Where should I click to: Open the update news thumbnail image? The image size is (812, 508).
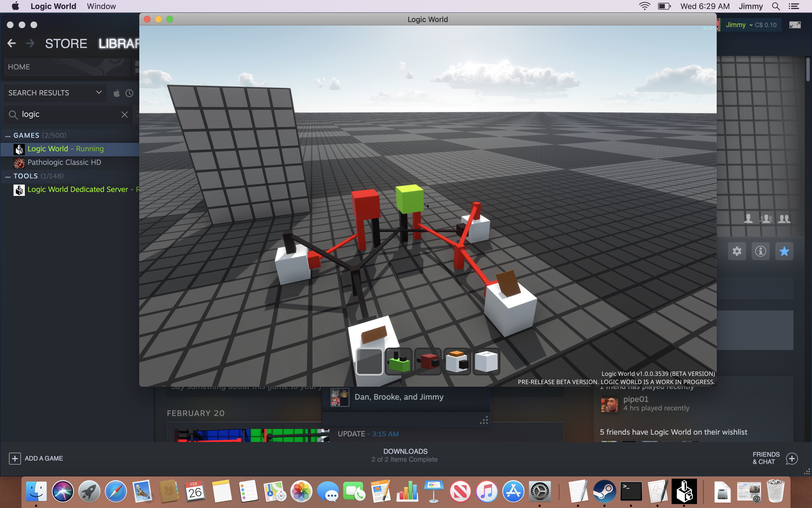(x=252, y=435)
